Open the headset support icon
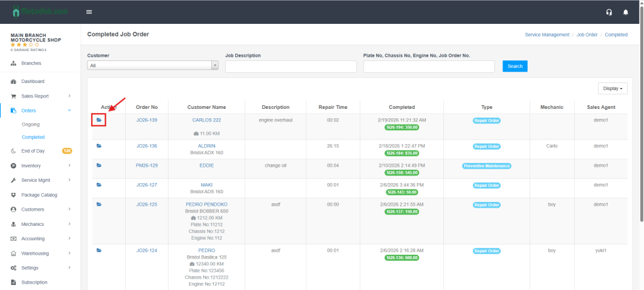This screenshot has height=290, width=644. (608, 12)
